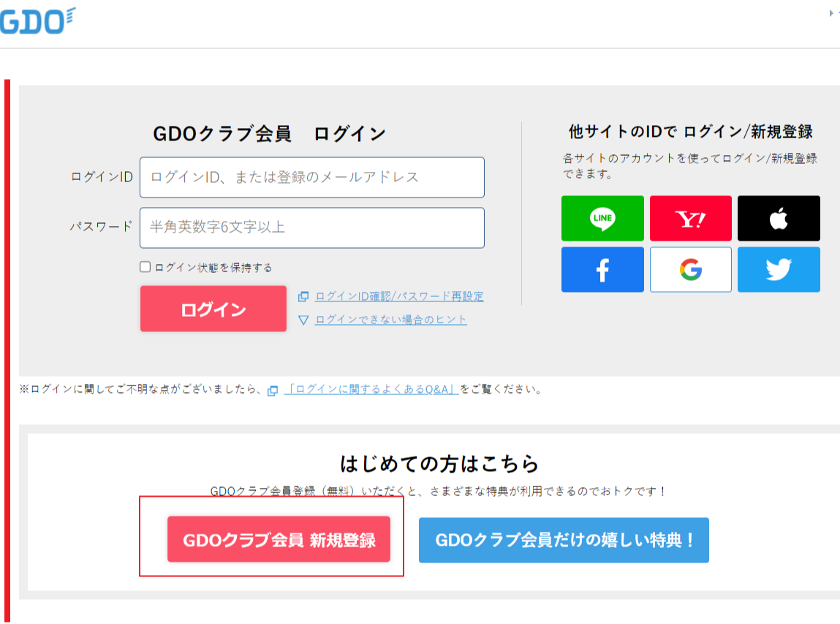Image resolution: width=840 pixels, height=624 pixels.
Task: Click the ログインID field label
Action: tap(102, 177)
